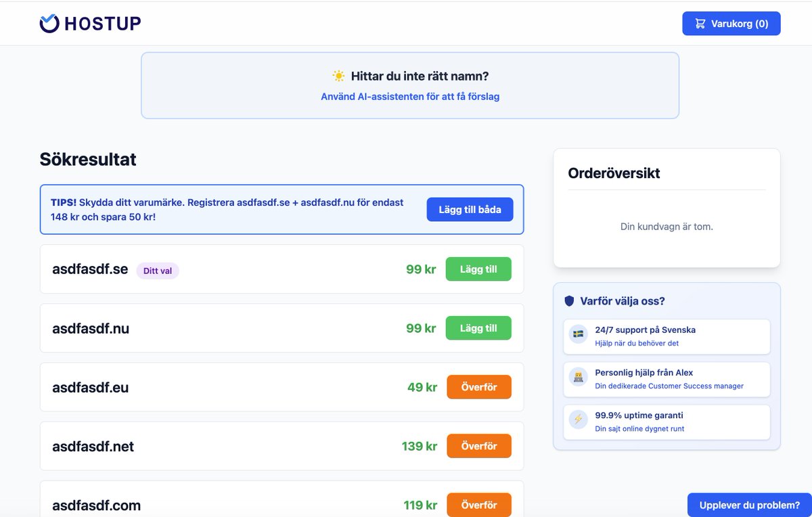Click the 99 kr price of asdfasdf.nu
The width and height of the screenshot is (812, 517).
pos(421,328)
